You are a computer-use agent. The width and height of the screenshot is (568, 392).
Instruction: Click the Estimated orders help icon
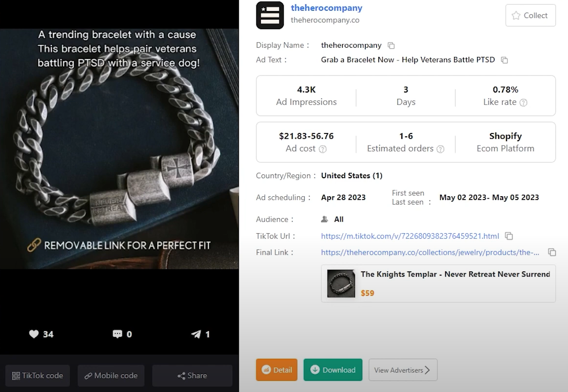click(441, 149)
